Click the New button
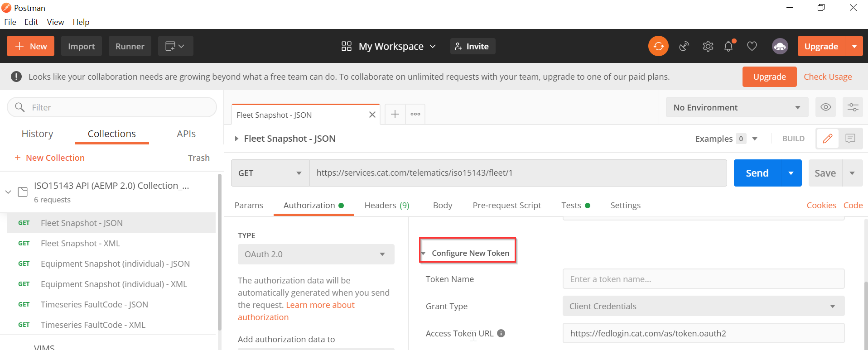 [x=30, y=46]
